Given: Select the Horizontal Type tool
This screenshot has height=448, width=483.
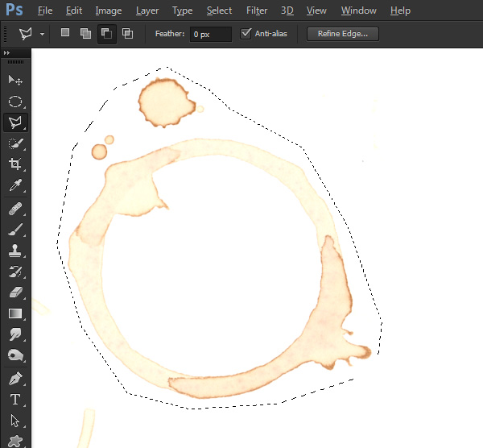Looking at the screenshot, I should [15, 400].
